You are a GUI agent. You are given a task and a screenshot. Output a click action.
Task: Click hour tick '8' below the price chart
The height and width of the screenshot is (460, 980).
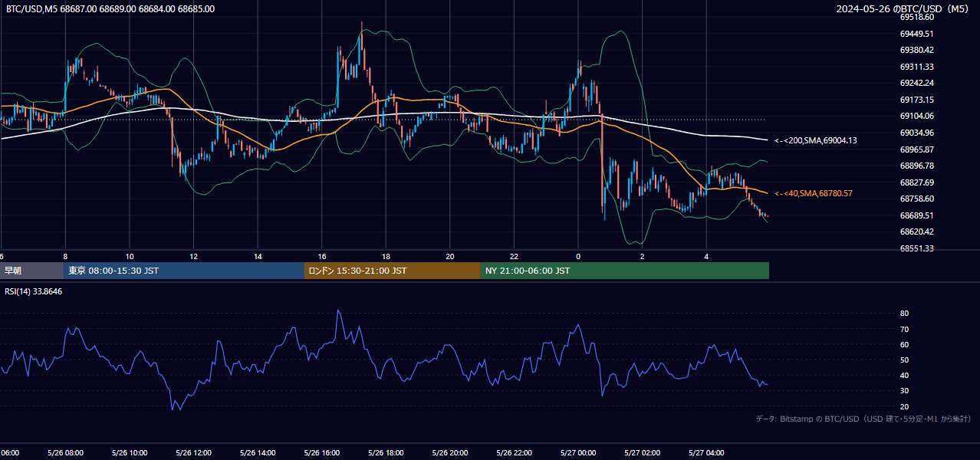pos(65,256)
